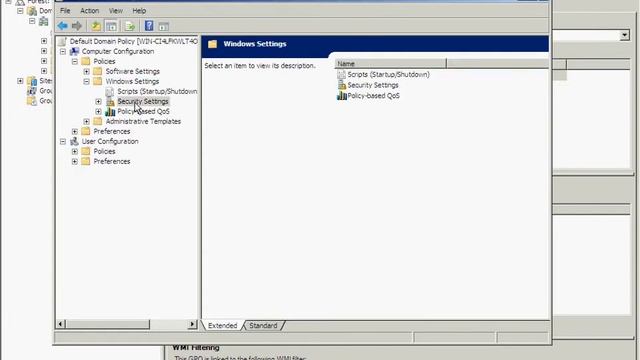The image size is (640, 360).
Task: Expand the Security Settings tree node
Action: [x=98, y=102]
